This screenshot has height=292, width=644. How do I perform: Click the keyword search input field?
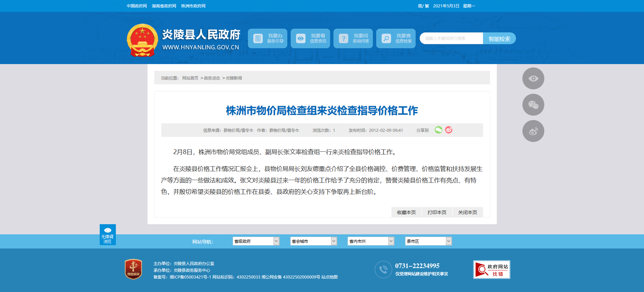coord(451,38)
